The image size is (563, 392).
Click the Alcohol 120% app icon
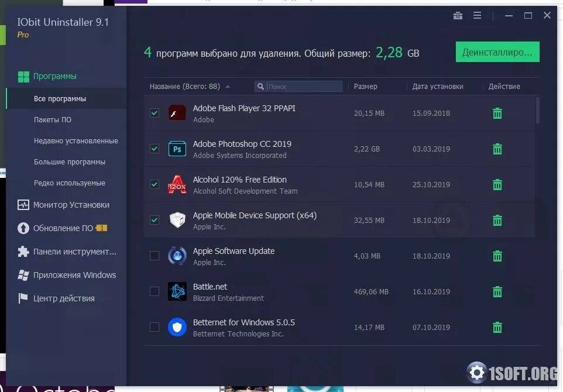[177, 184]
